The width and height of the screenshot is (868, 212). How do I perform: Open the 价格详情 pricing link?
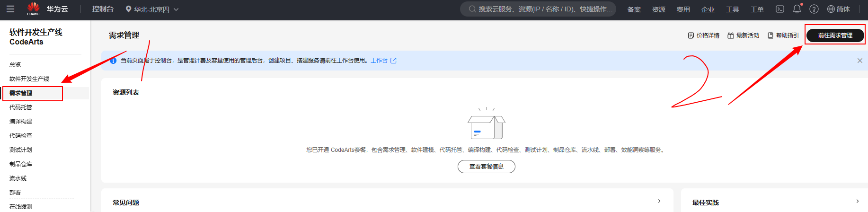click(x=703, y=35)
